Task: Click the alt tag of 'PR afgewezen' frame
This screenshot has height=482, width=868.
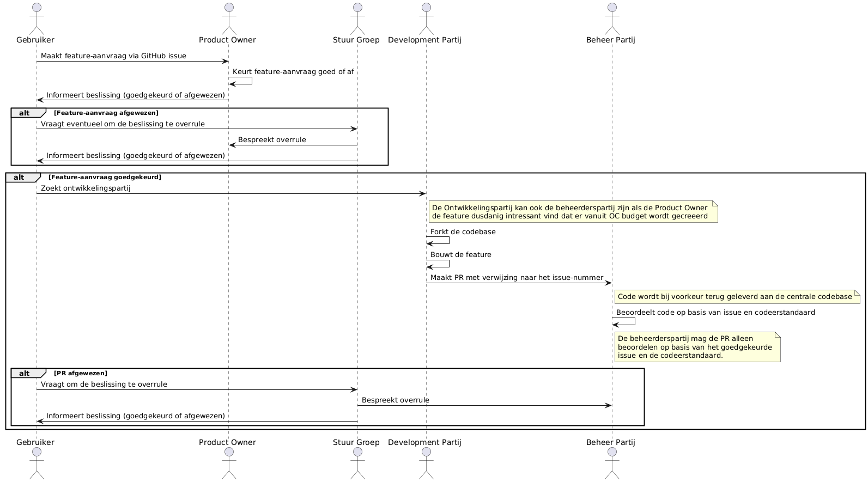Action: (25, 373)
